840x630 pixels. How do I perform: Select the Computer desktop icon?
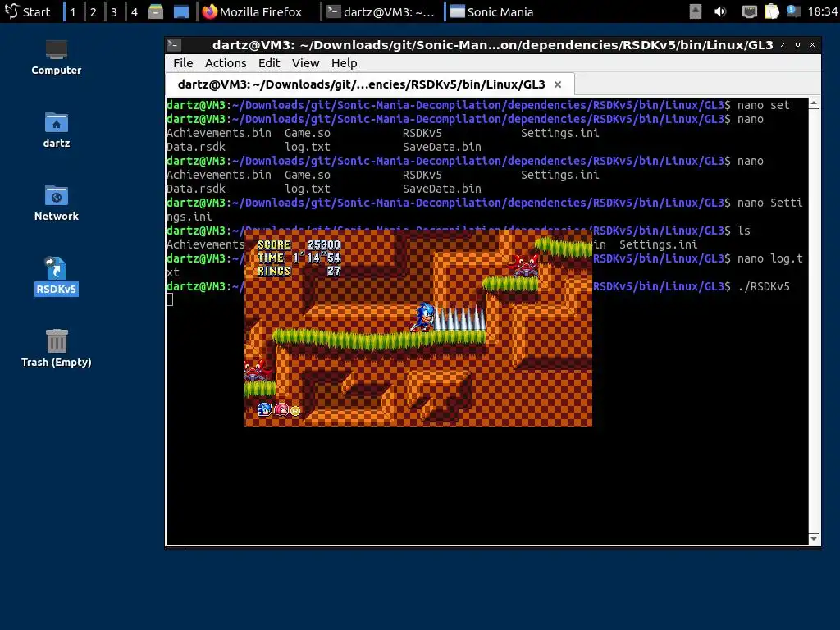[57, 57]
